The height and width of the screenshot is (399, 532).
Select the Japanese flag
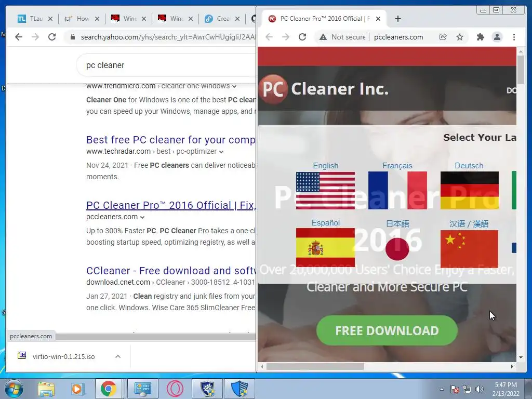coord(397,249)
